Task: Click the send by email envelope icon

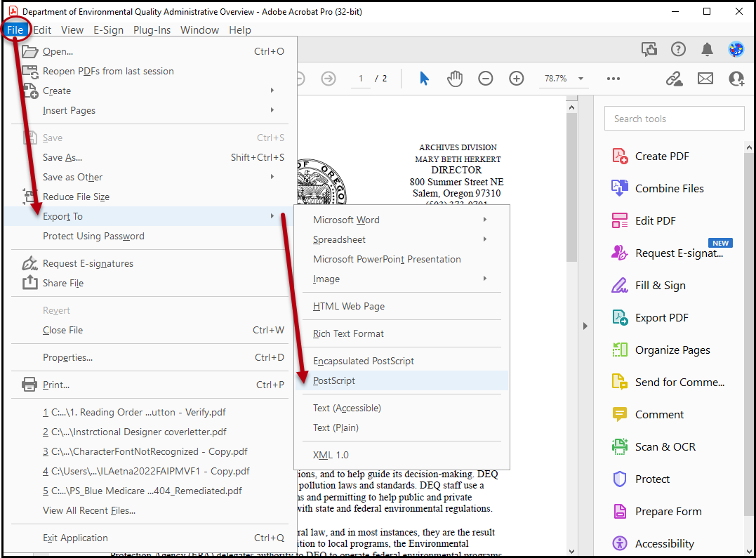Action: pos(705,78)
